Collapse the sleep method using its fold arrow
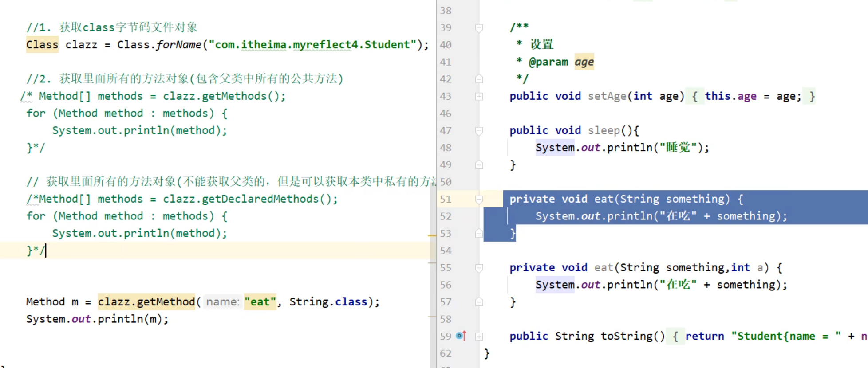868x368 pixels. point(479,131)
